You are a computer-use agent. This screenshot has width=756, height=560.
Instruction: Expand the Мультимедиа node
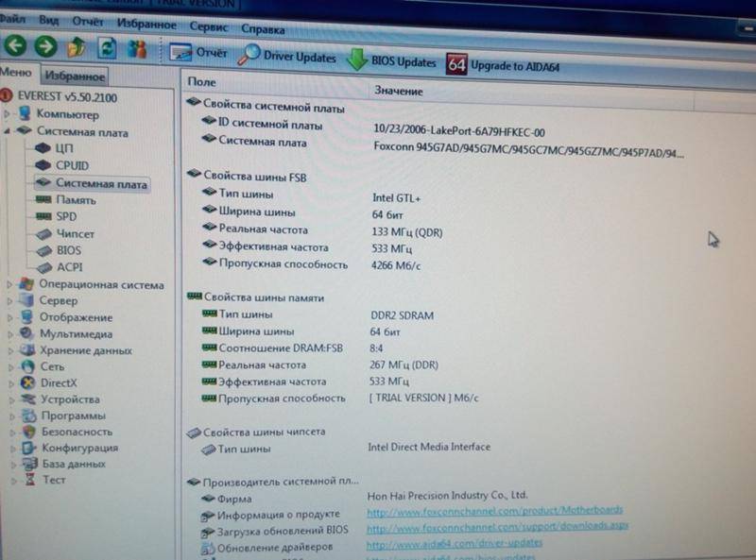11,334
